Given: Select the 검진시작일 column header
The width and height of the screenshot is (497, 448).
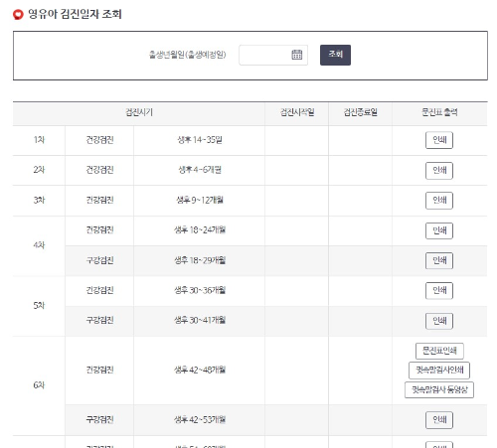Looking at the screenshot, I should pyautogui.click(x=297, y=112).
